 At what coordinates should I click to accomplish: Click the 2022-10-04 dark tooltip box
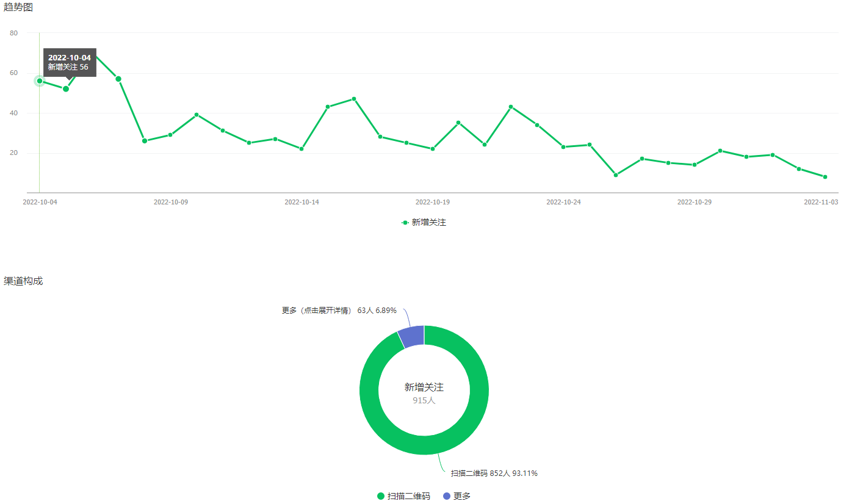point(69,62)
